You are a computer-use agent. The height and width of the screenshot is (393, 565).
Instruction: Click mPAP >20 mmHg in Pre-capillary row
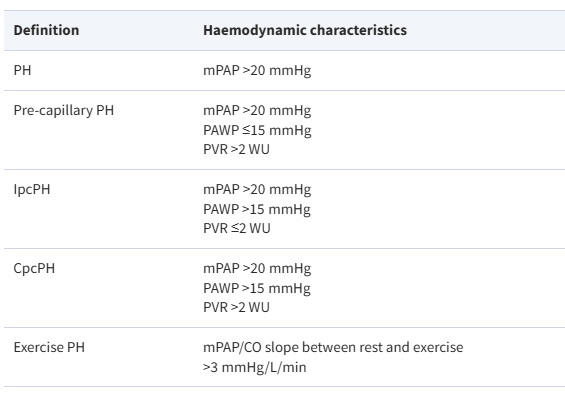[257, 110]
